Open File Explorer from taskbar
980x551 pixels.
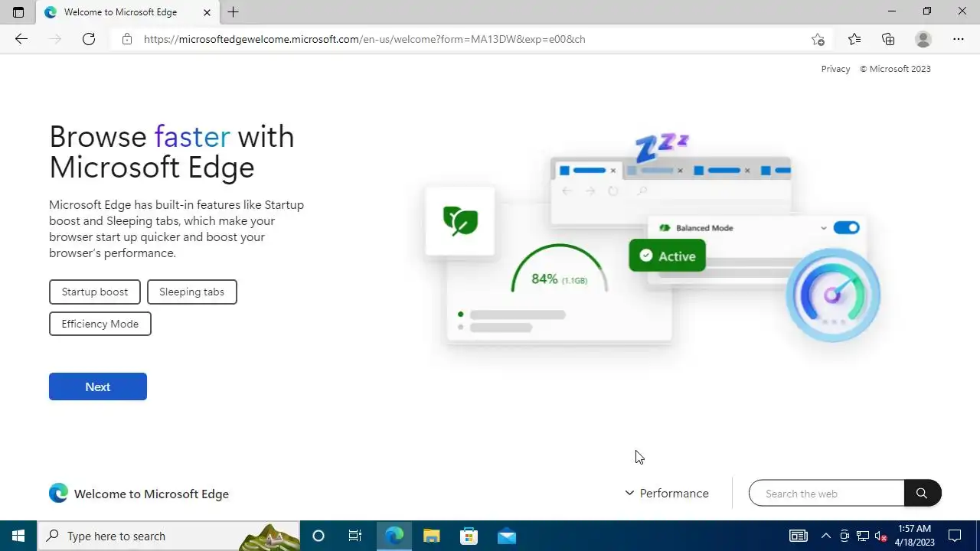click(432, 536)
